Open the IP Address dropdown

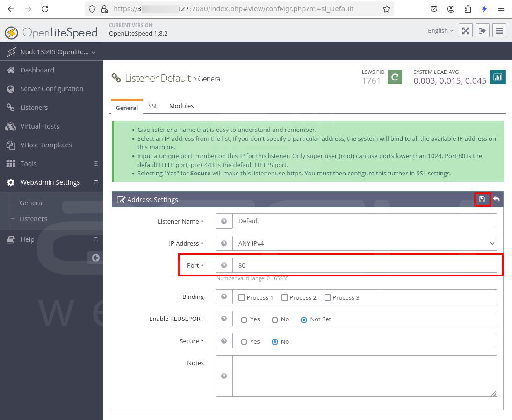pos(364,243)
